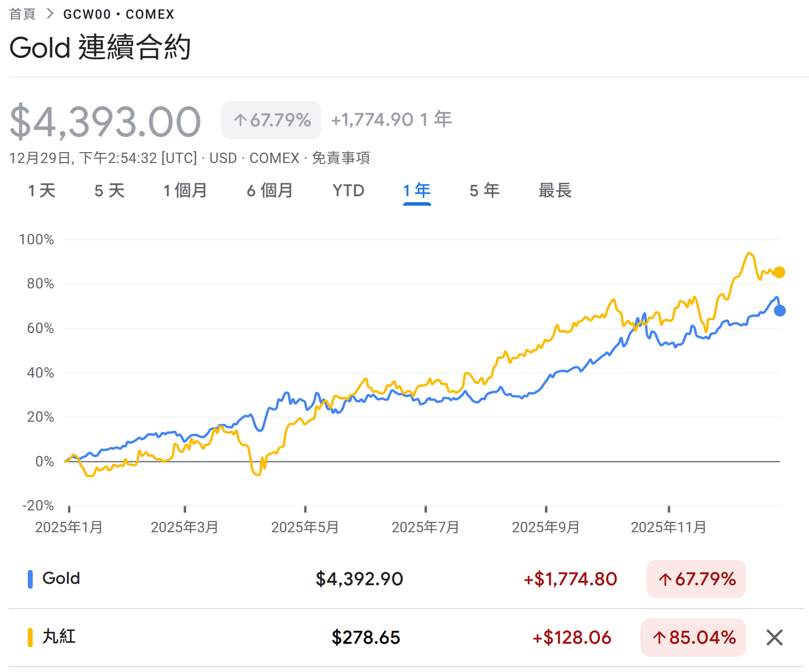Click the blue Gold endpoint dot on chart
Image resolution: width=809 pixels, height=672 pixels.
779,311
